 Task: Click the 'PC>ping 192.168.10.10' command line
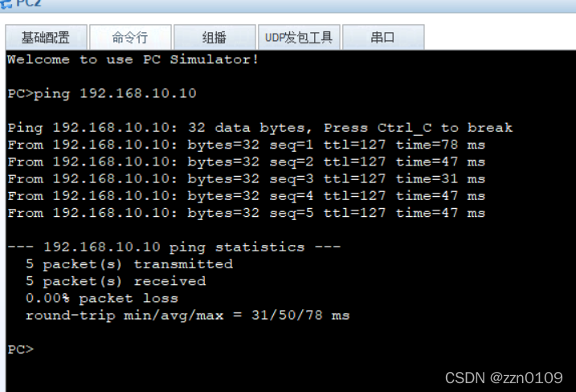click(102, 93)
